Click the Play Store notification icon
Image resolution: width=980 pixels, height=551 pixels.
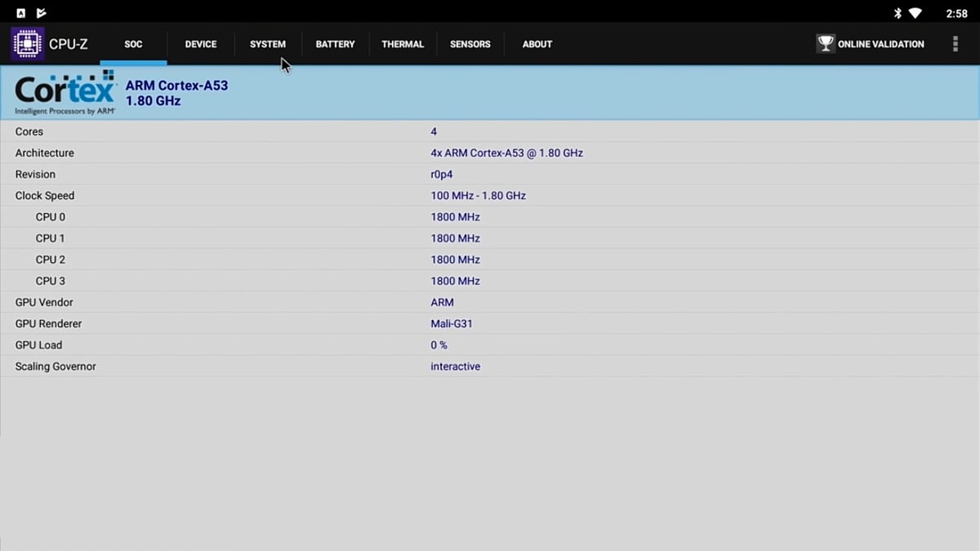tap(42, 13)
